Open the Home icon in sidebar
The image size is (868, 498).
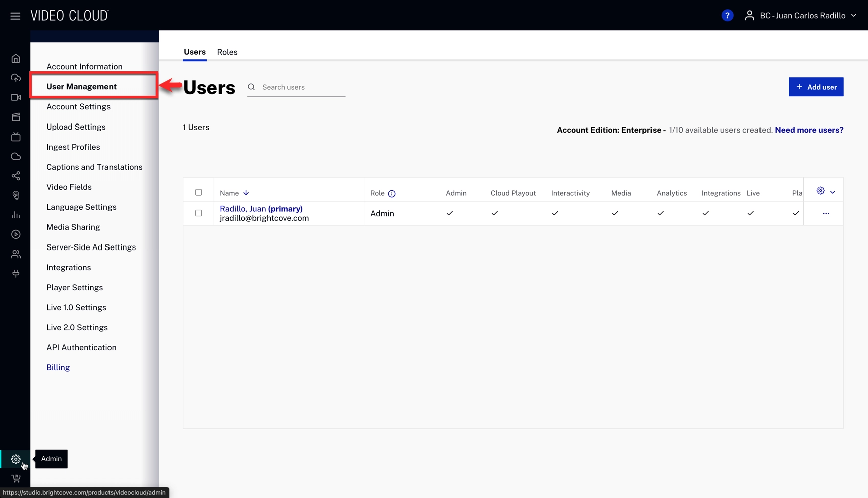tap(16, 59)
